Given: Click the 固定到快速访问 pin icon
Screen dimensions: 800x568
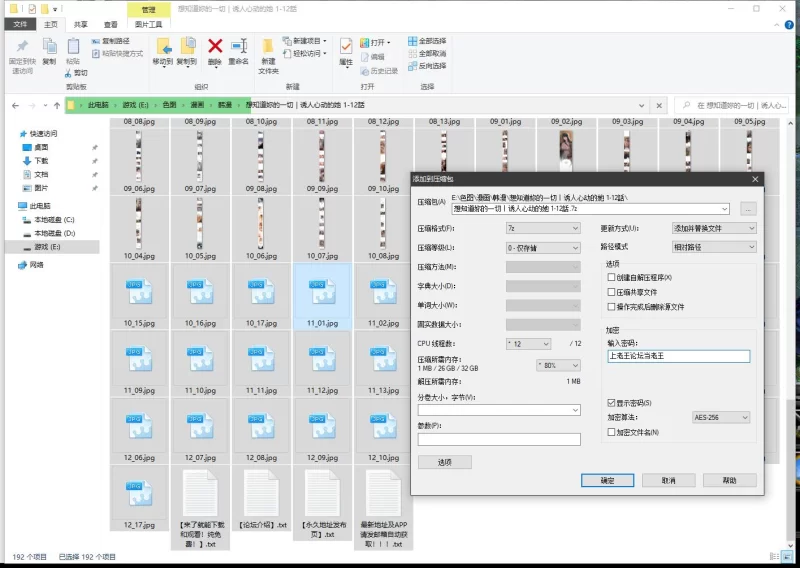Looking at the screenshot, I should (x=22, y=46).
